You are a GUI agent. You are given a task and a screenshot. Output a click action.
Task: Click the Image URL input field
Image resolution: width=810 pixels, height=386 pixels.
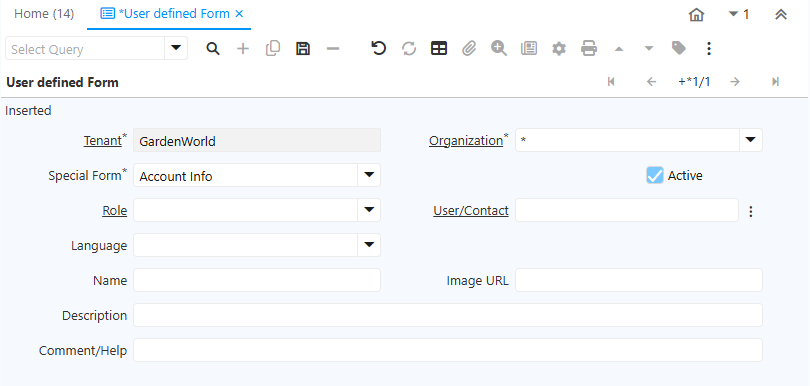[638, 280]
